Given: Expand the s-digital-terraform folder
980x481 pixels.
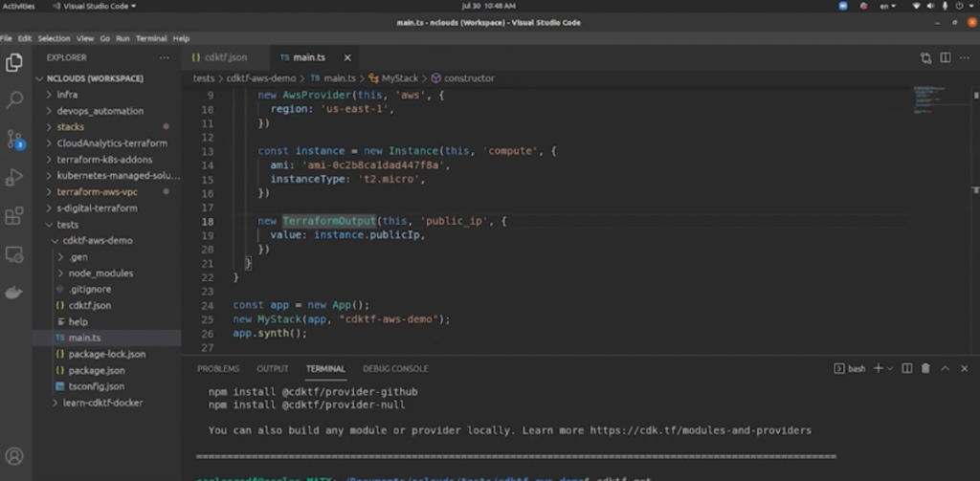Looking at the screenshot, I should pyautogui.click(x=107, y=208).
